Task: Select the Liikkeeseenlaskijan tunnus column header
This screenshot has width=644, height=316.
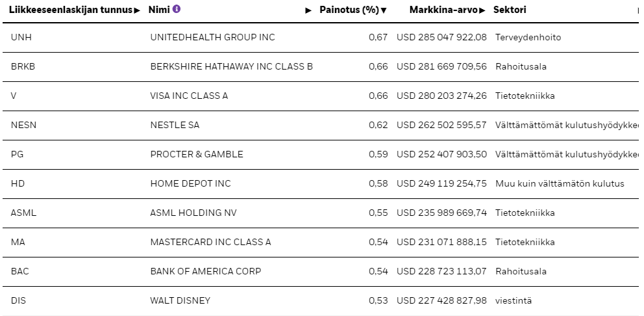Action: (71, 10)
